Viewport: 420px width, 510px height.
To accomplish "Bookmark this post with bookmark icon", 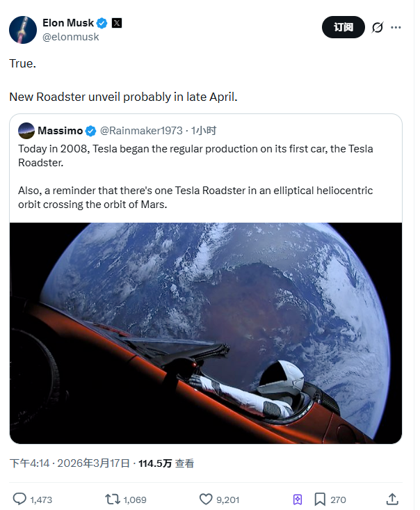I will click(320, 499).
